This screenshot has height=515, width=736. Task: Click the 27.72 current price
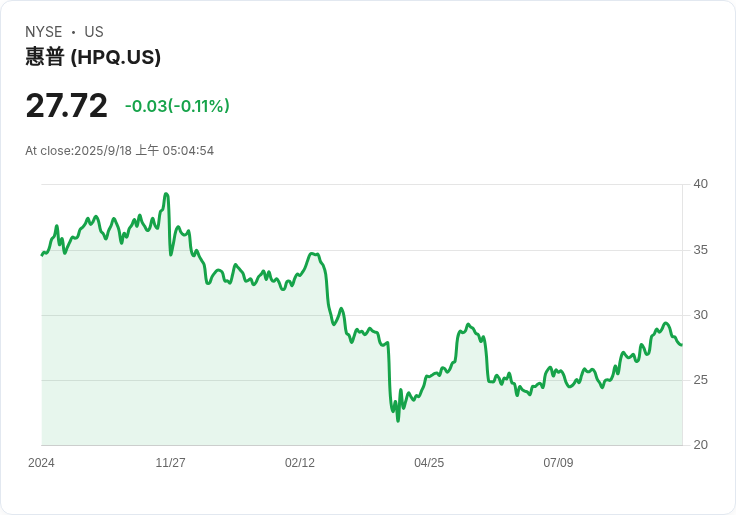tap(66, 106)
